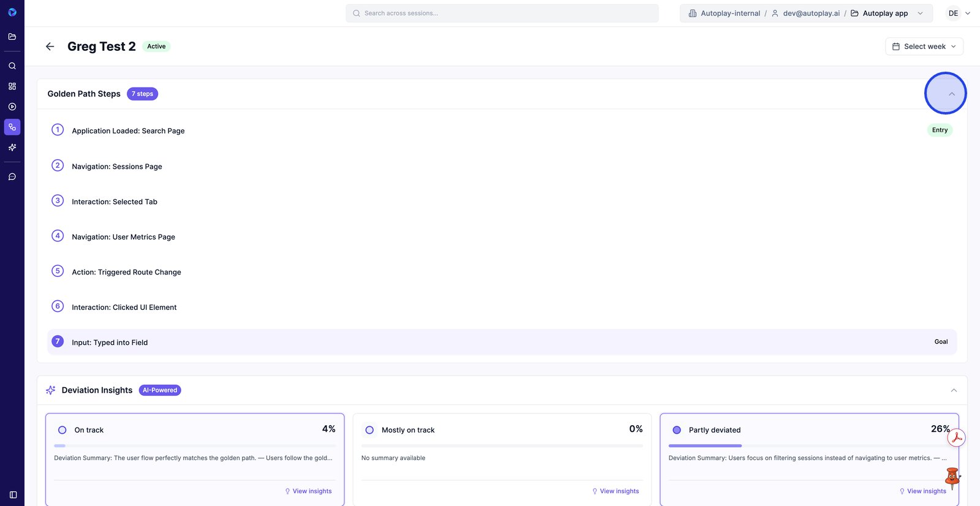Select step 4 Navigation: User Metrics Page
This screenshot has width=980, height=506.
[x=502, y=236]
